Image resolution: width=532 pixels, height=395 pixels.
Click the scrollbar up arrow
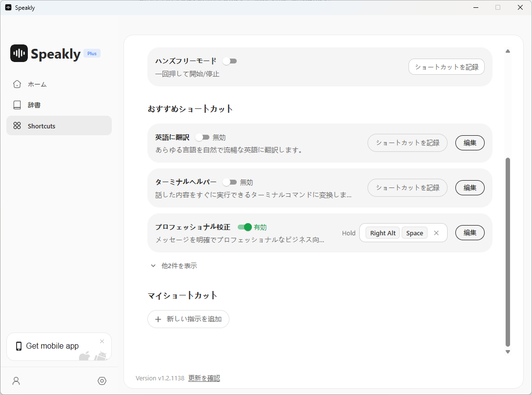508,51
